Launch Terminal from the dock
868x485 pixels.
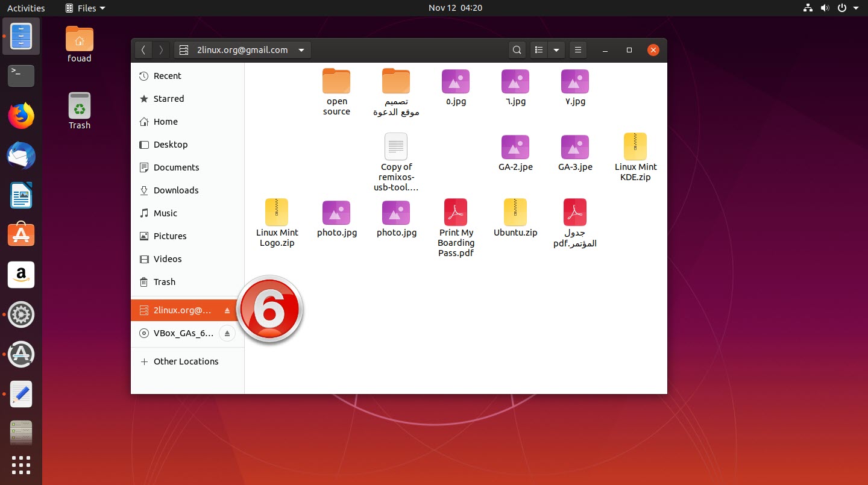click(21, 75)
